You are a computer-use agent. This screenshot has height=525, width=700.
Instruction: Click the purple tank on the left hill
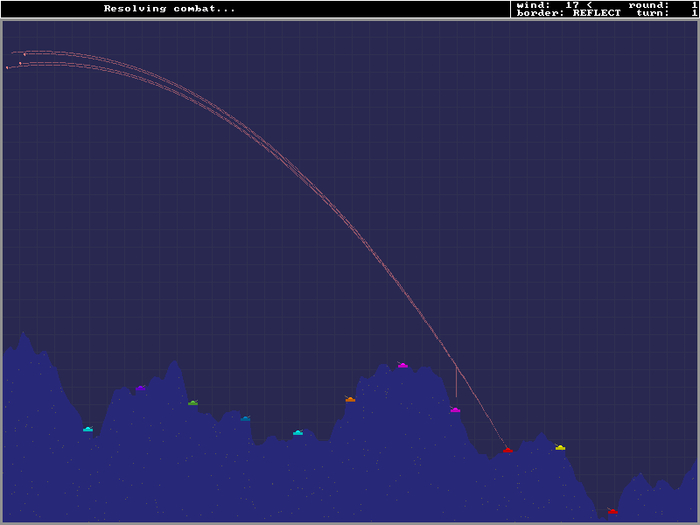[141, 388]
